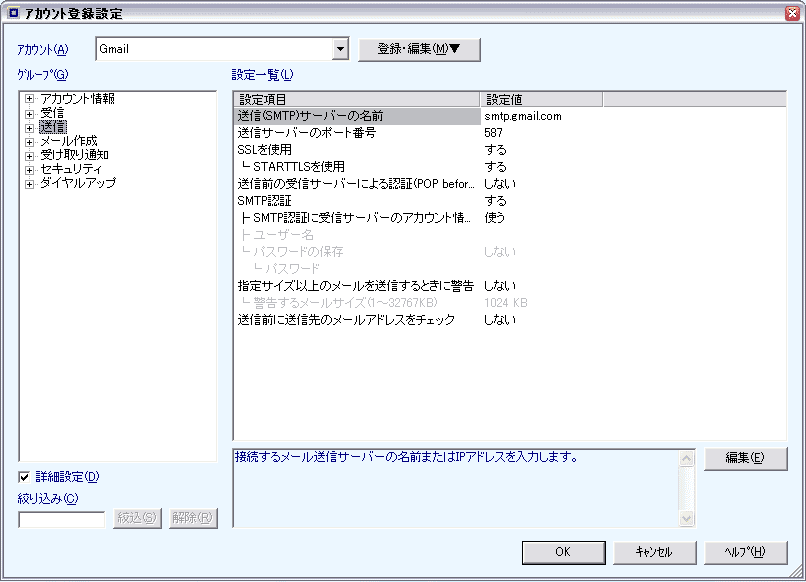Select セキュリティ in the group tree
Screen dimensions: 806x582
tap(70, 169)
